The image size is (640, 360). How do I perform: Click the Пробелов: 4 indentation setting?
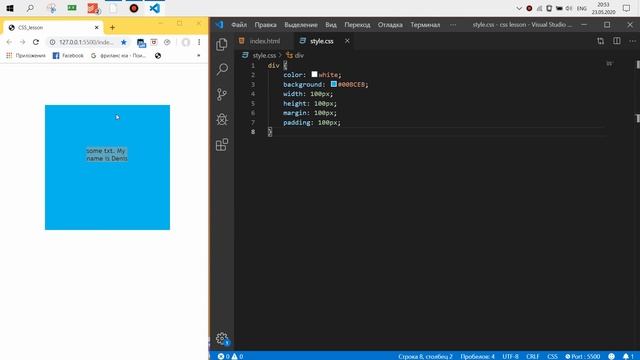[477, 356]
